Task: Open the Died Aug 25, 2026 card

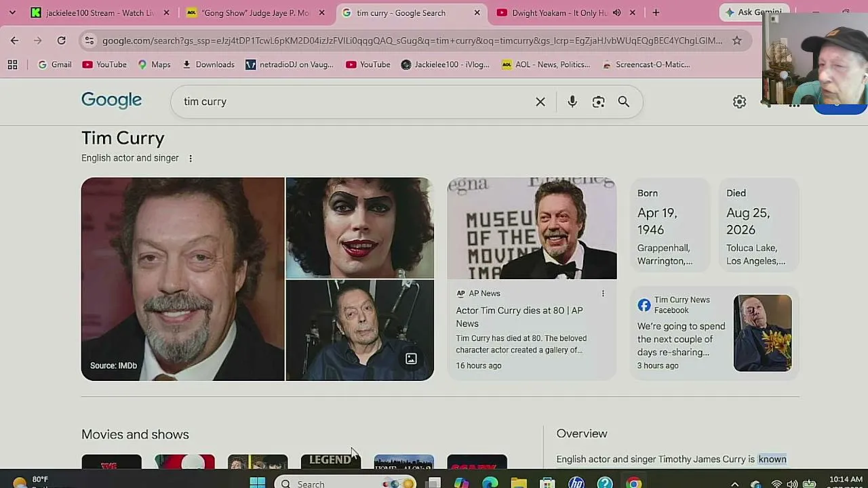Action: [x=759, y=225]
